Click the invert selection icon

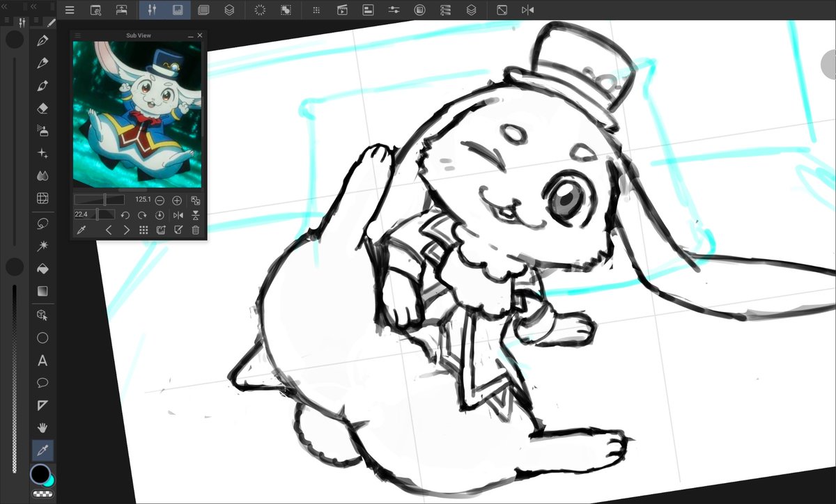pos(286,10)
